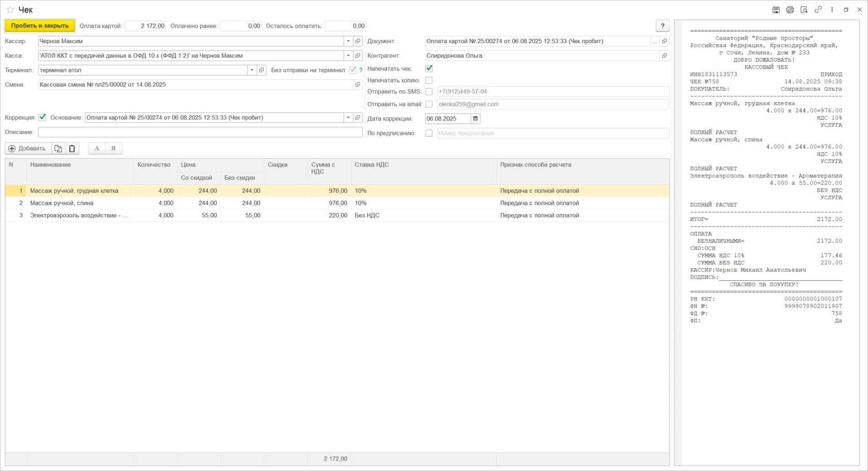The width and height of the screenshot is (868, 471).
Task: Click the delete row trash icon
Action: 72,149
